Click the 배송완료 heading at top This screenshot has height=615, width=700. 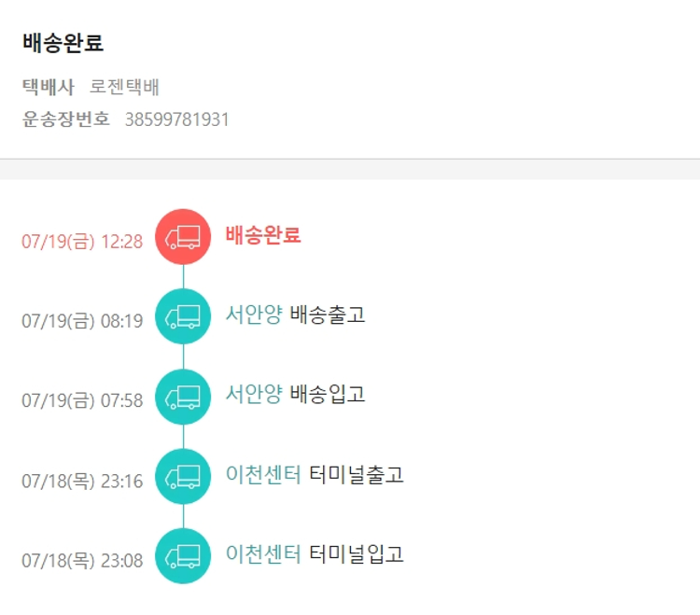(63, 43)
